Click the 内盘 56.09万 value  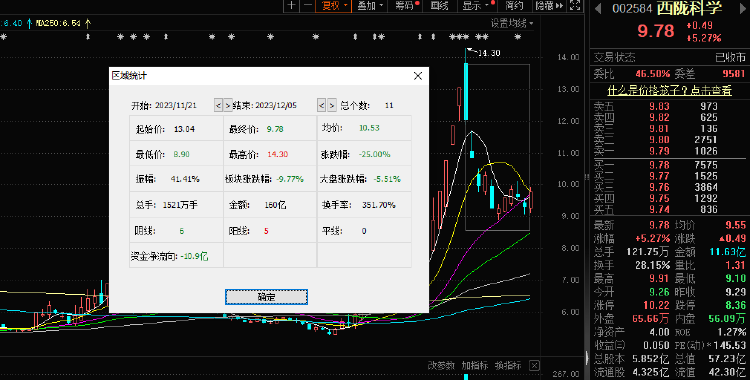(x=727, y=318)
